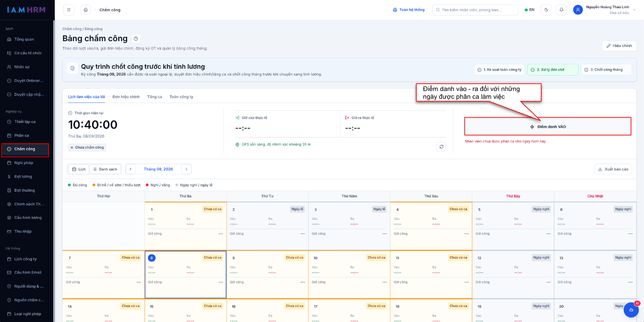Open the Tháng 09, 2026 month picker

click(x=159, y=169)
